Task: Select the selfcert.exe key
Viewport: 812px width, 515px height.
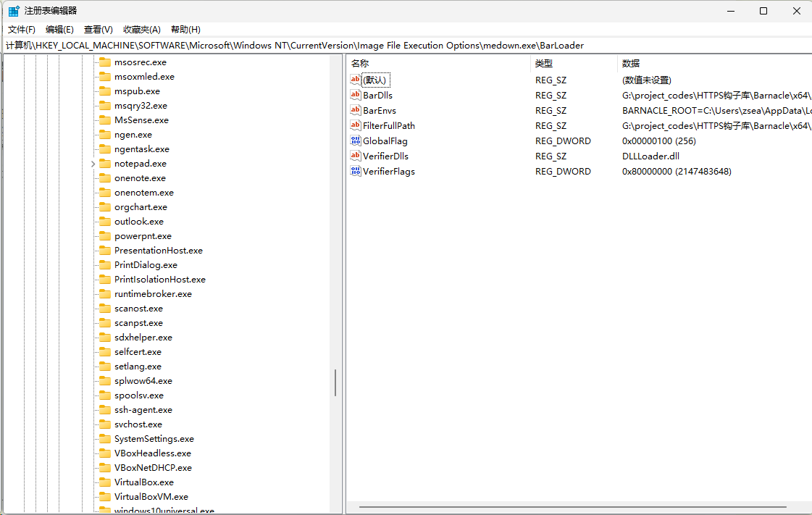Action: tap(138, 352)
